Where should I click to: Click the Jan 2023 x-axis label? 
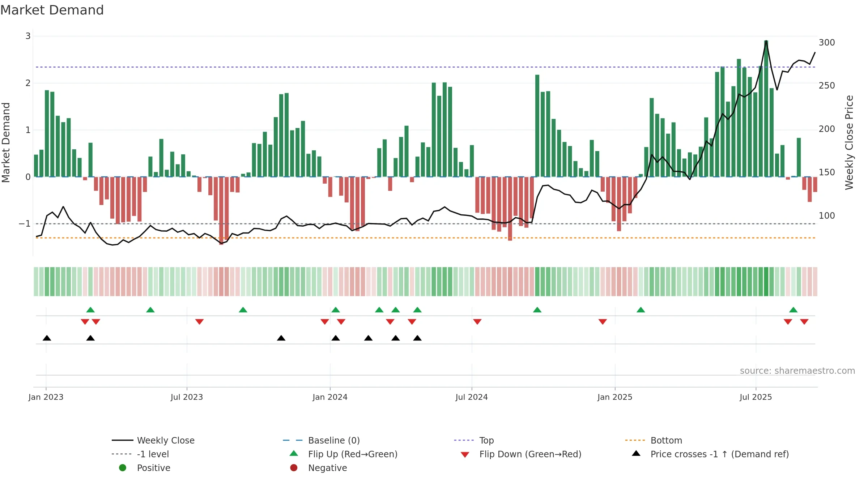(x=46, y=397)
